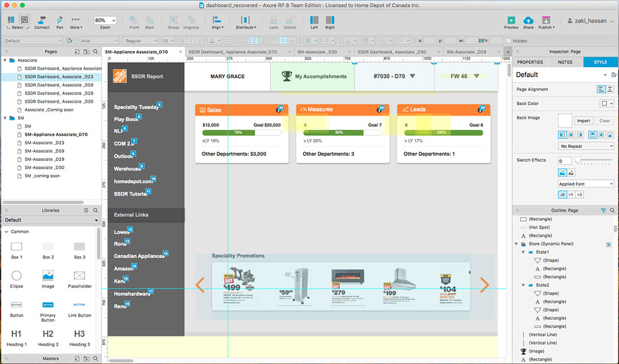Click the Share cloud icon
Viewport: 619px width, 364px height.
click(x=528, y=20)
